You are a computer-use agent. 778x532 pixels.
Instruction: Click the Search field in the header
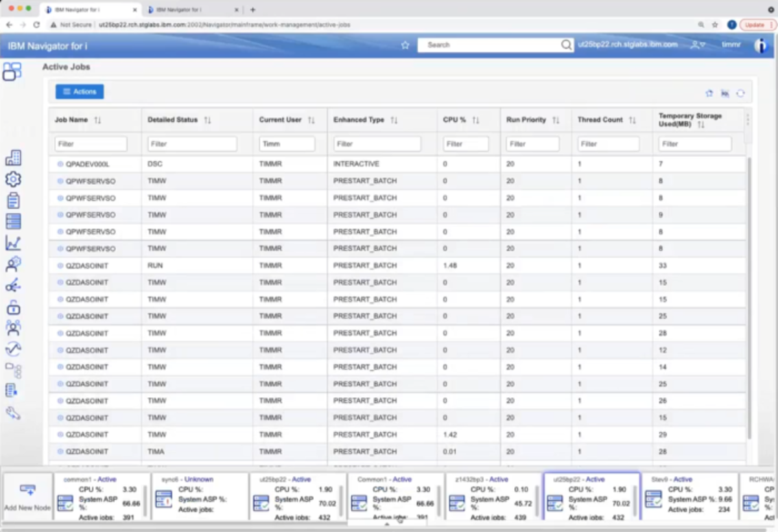pos(491,45)
